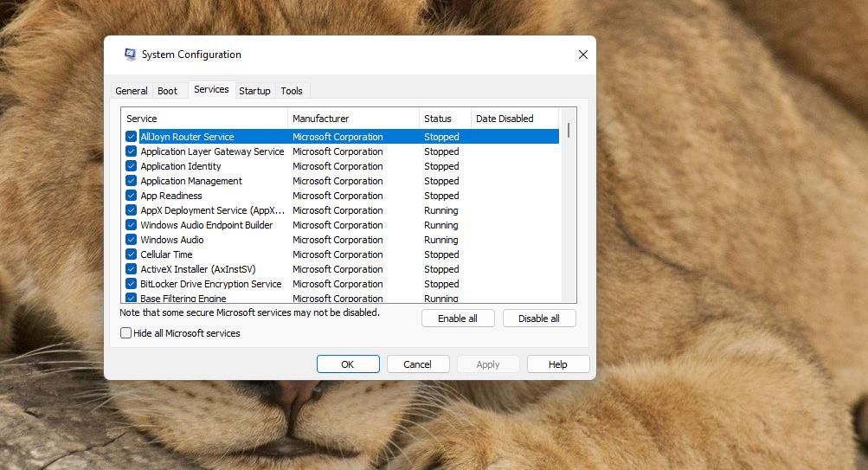
Task: Confirm with the OK button
Action: [347, 364]
